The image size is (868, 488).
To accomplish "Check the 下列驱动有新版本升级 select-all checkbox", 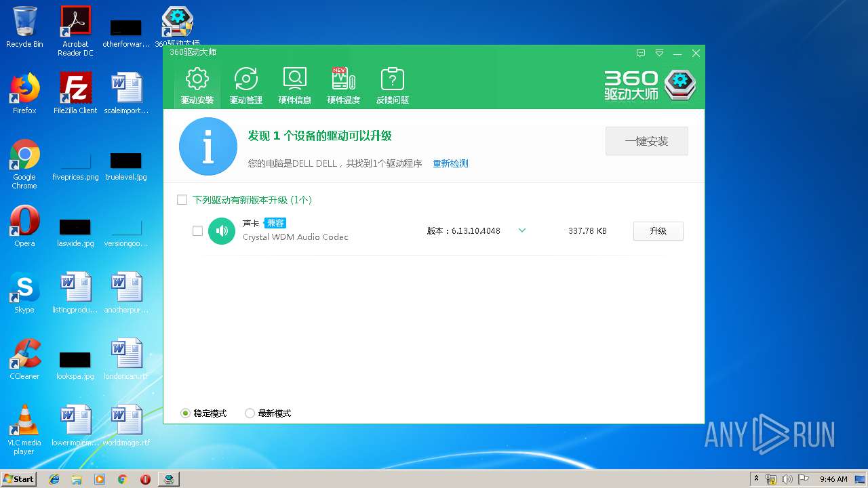I will tap(182, 200).
